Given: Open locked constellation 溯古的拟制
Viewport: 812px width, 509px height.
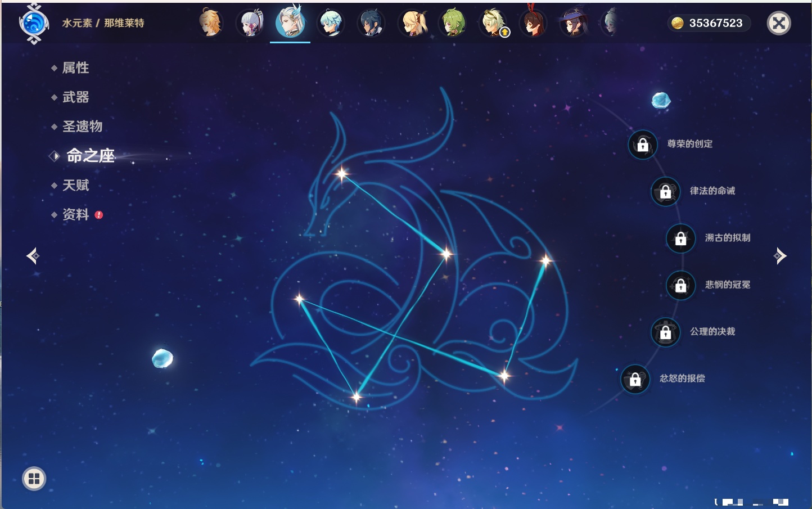Looking at the screenshot, I should click(680, 238).
